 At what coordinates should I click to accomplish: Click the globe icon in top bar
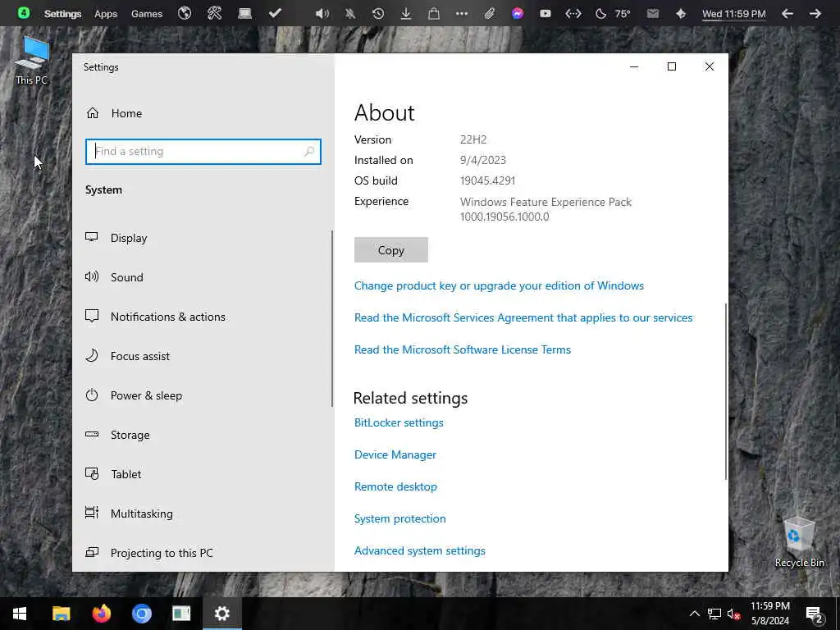pyautogui.click(x=185, y=13)
